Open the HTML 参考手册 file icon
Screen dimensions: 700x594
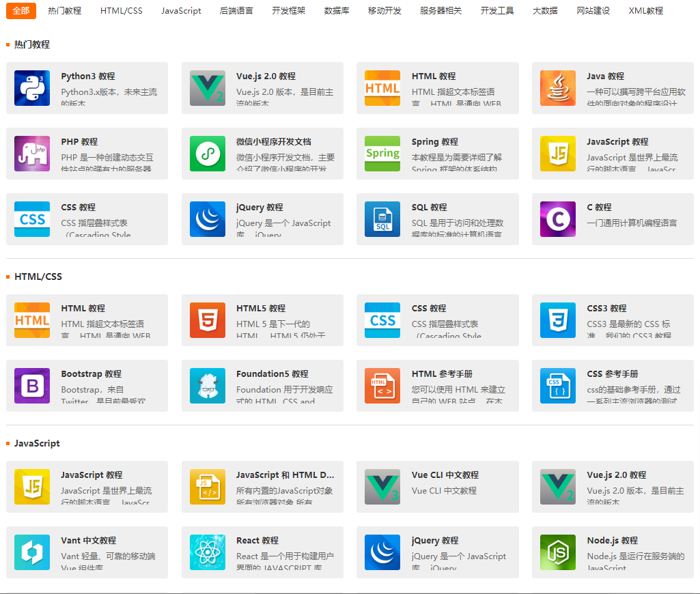pos(382,386)
